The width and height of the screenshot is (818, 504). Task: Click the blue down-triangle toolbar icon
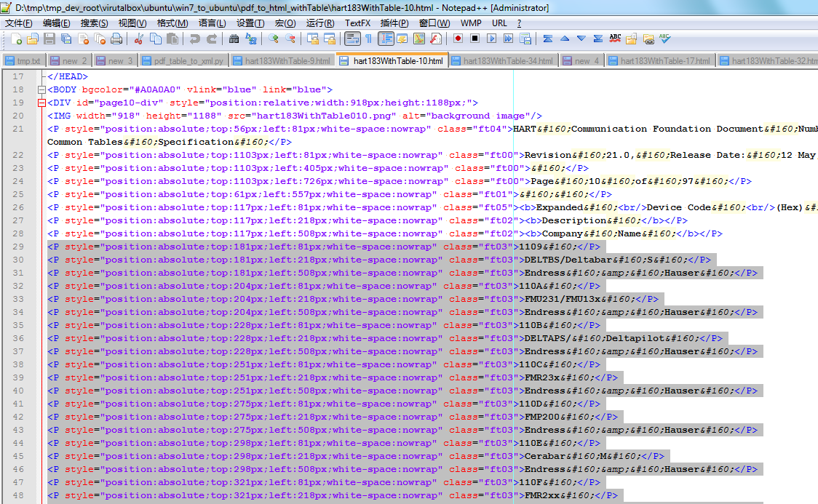tap(581, 39)
